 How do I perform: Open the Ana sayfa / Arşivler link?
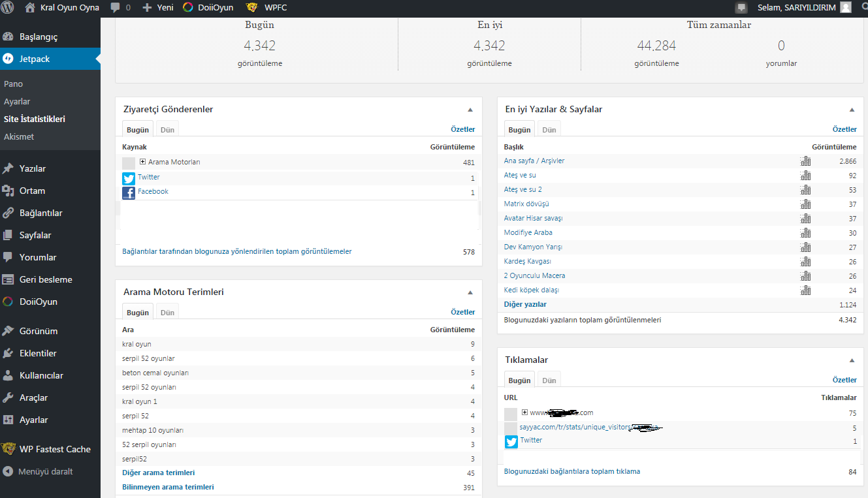pyautogui.click(x=534, y=161)
